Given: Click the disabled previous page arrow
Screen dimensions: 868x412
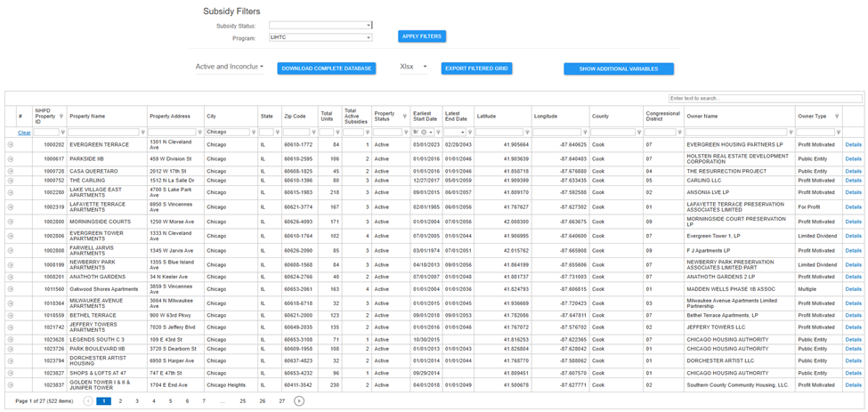Looking at the screenshot, I should coord(88,401).
